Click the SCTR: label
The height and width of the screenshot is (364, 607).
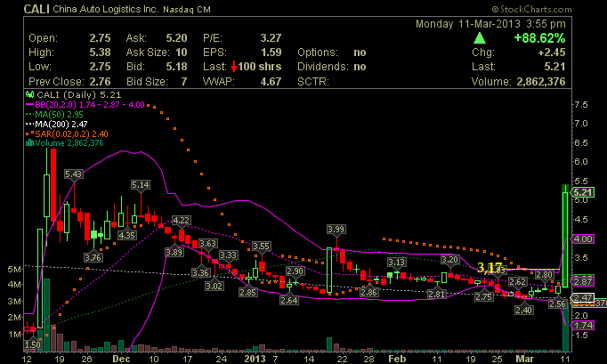pyautogui.click(x=312, y=82)
